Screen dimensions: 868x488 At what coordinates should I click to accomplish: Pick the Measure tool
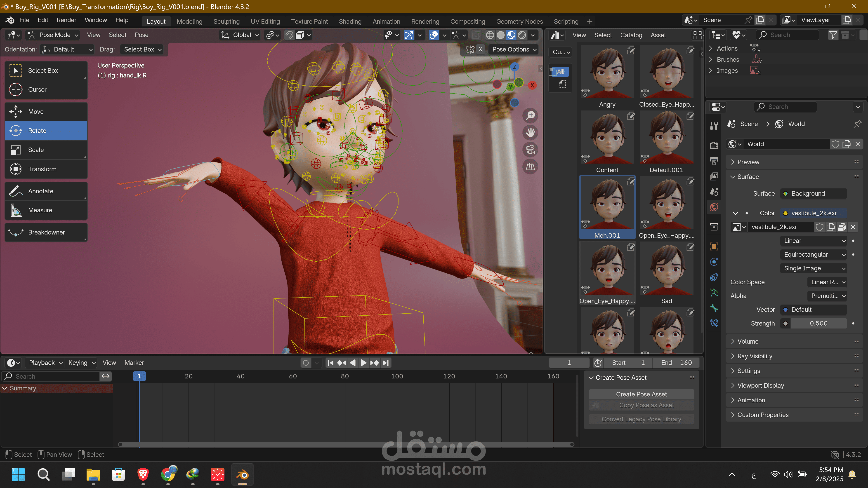point(46,210)
